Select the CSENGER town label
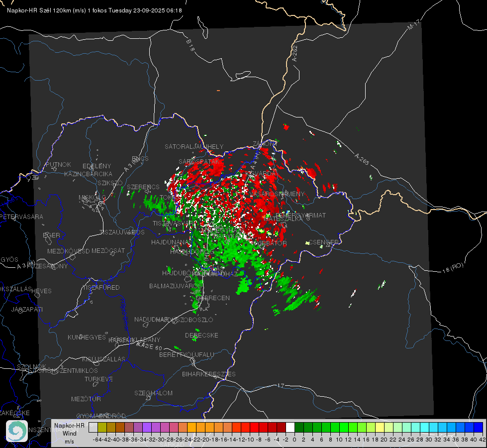 [x=323, y=242]
